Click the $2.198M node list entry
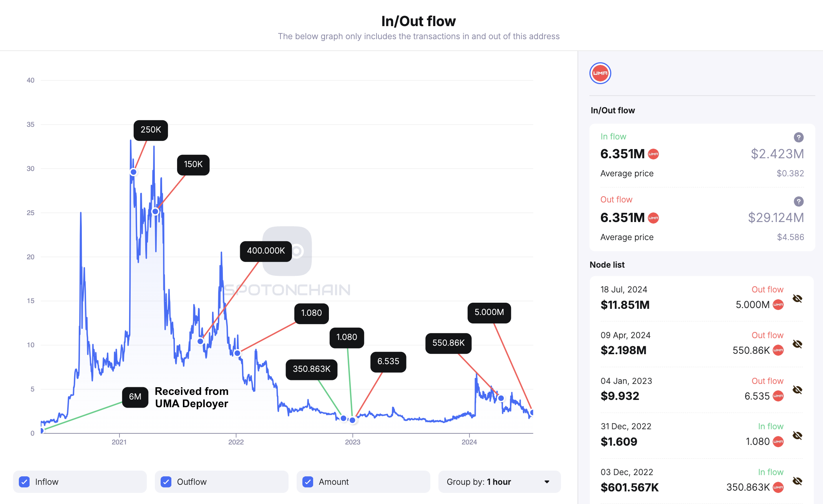 623,350
